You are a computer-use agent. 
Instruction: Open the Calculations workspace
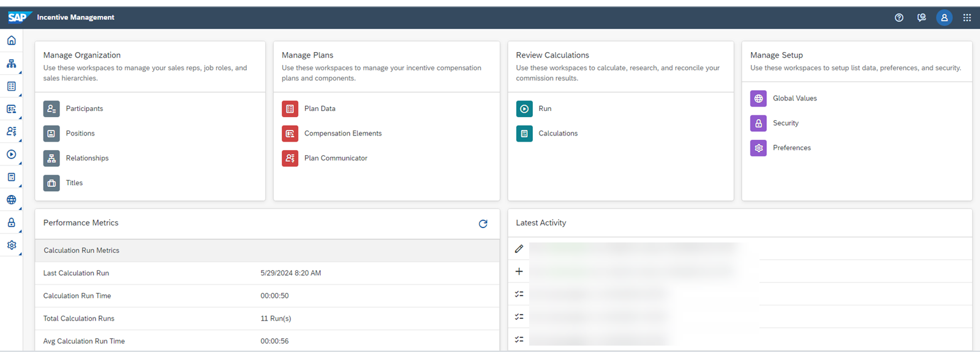pyautogui.click(x=557, y=134)
